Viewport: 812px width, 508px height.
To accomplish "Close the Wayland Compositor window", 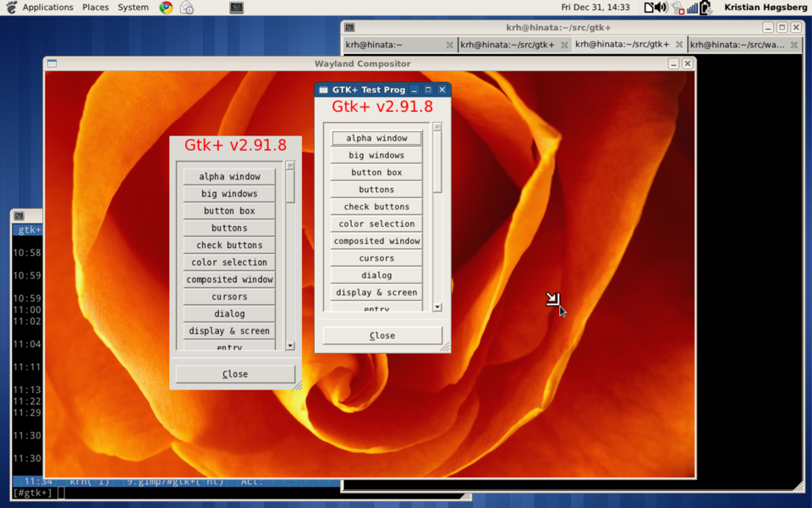I will pos(687,63).
